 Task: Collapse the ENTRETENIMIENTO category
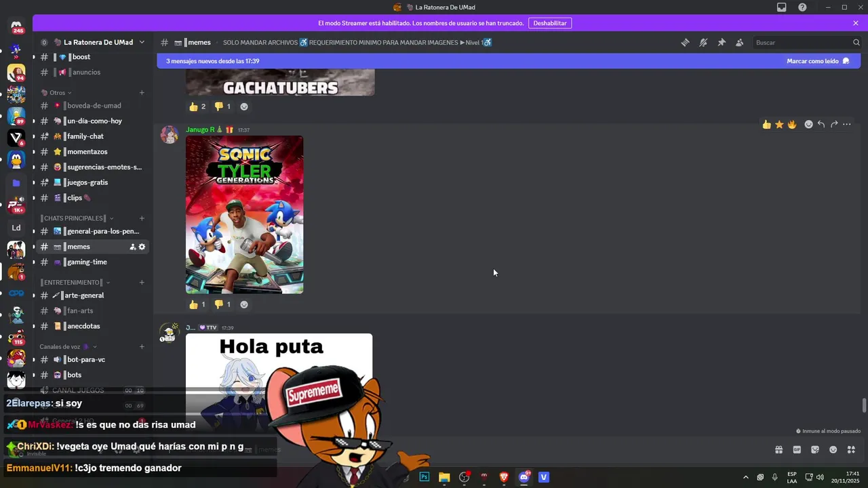coord(75,282)
